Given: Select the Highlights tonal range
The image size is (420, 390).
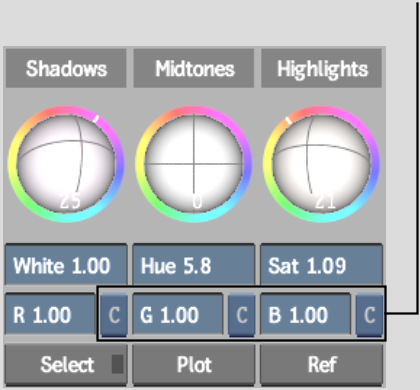Looking at the screenshot, I should coord(321,68).
